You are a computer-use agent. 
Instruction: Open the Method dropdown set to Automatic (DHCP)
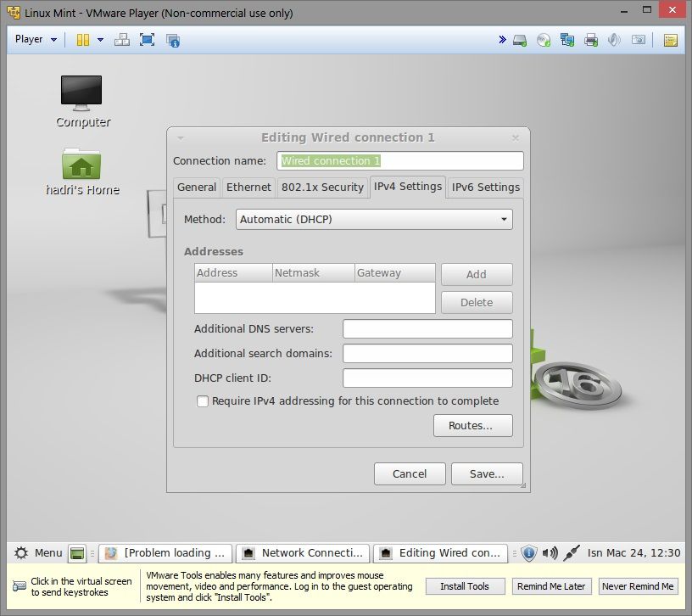click(x=374, y=220)
